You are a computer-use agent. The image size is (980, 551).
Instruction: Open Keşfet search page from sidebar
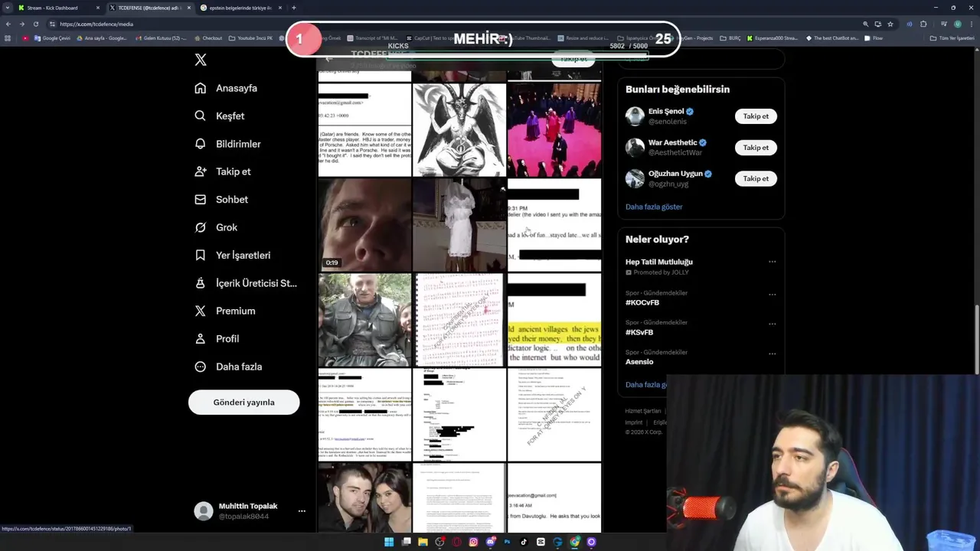pyautogui.click(x=220, y=116)
